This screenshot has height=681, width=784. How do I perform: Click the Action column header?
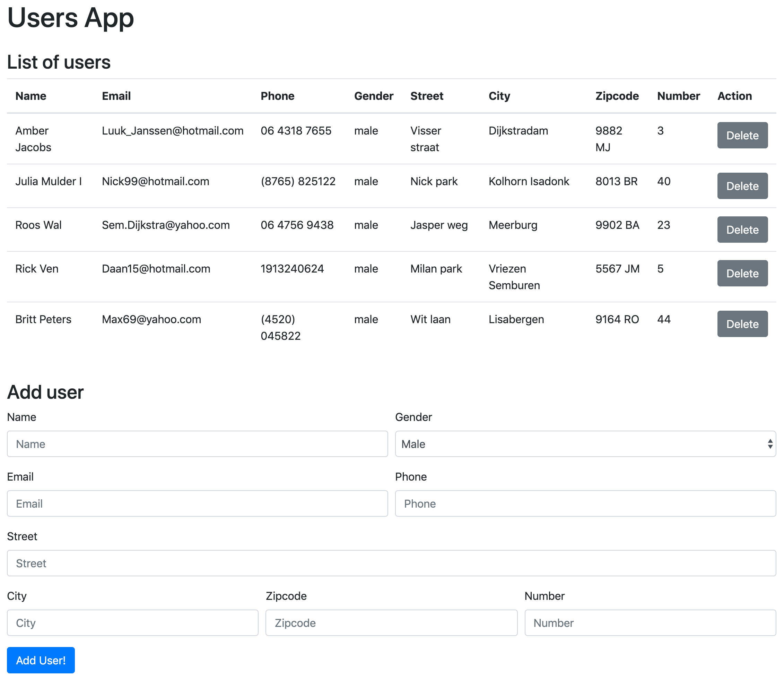coord(734,96)
